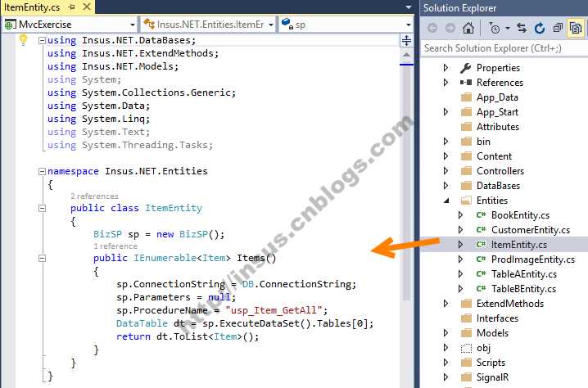Click the Forward button in Solution Explorer
The width and height of the screenshot is (588, 388).
(450, 28)
